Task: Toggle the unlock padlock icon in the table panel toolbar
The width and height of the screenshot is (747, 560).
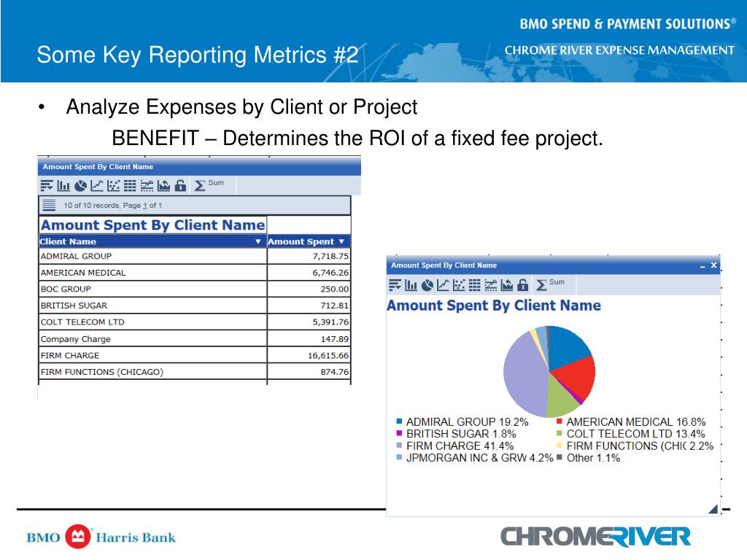Action: point(180,186)
